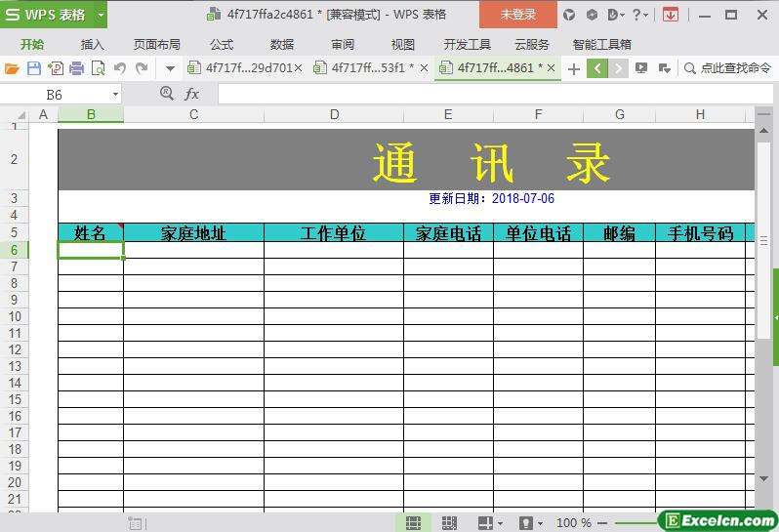Open the 智能工具箱 ribbon tab
The image size is (779, 532).
coord(601,44)
